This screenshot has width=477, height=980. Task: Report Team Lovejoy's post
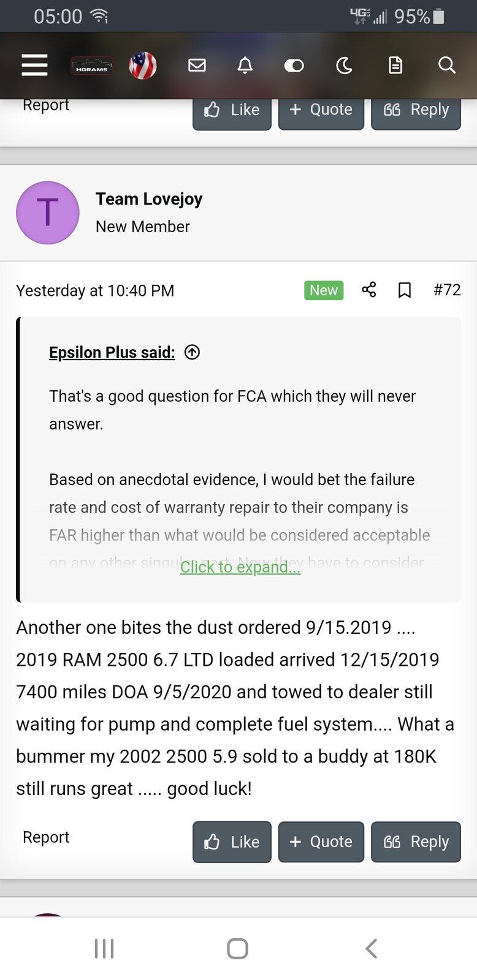click(x=46, y=837)
